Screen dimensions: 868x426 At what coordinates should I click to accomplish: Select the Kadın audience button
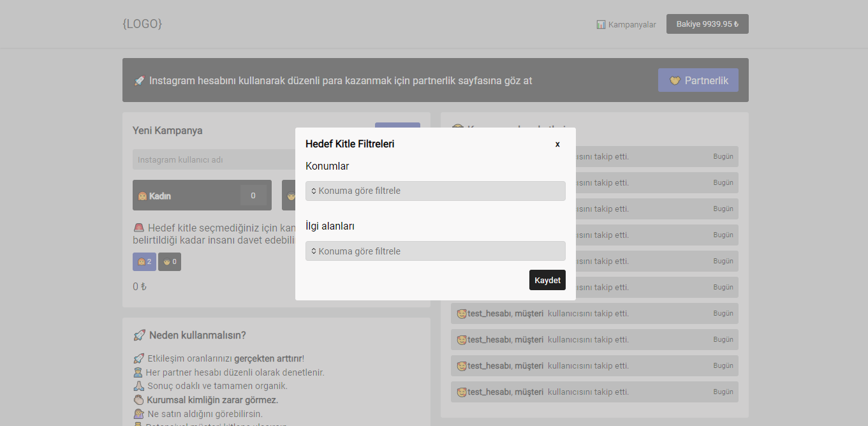202,195
